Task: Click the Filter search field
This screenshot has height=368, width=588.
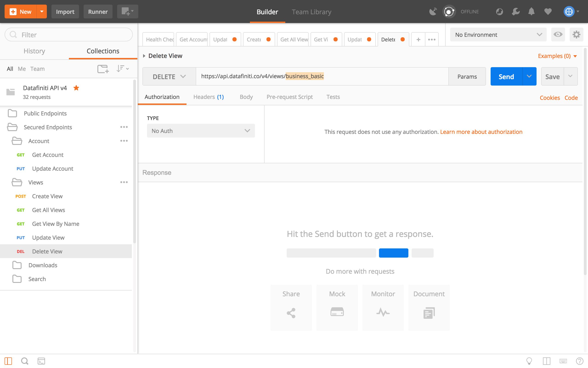Action: (69, 34)
